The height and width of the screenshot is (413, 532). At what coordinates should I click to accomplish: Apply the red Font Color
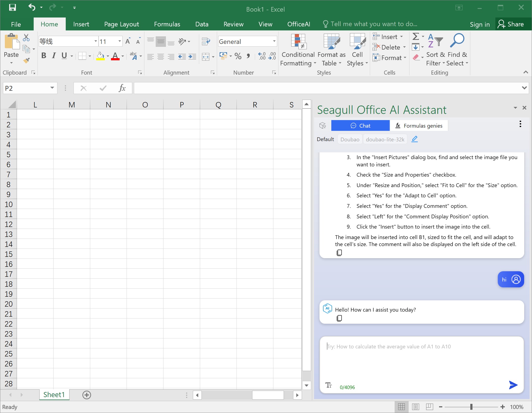click(115, 56)
